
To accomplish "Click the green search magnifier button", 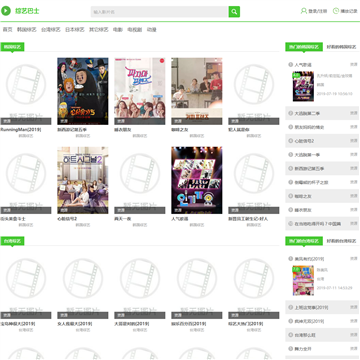I will click(234, 12).
